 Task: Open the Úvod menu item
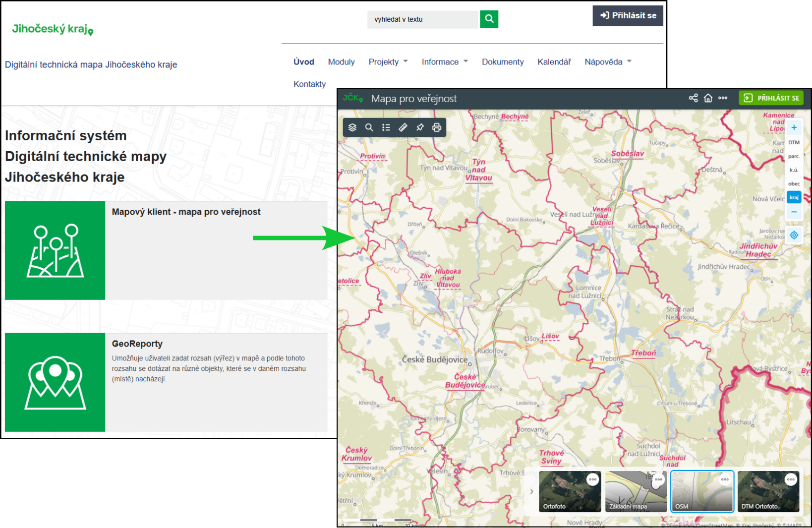coord(304,62)
